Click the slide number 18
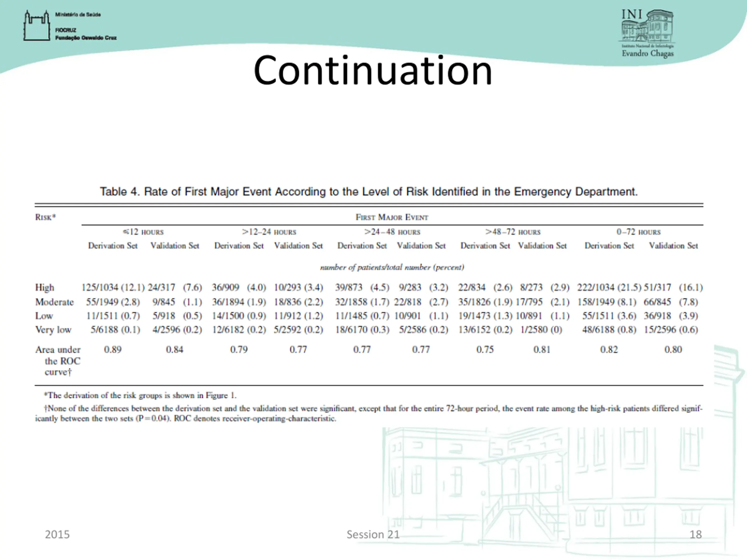This screenshot has height=560, width=747. pos(696,534)
